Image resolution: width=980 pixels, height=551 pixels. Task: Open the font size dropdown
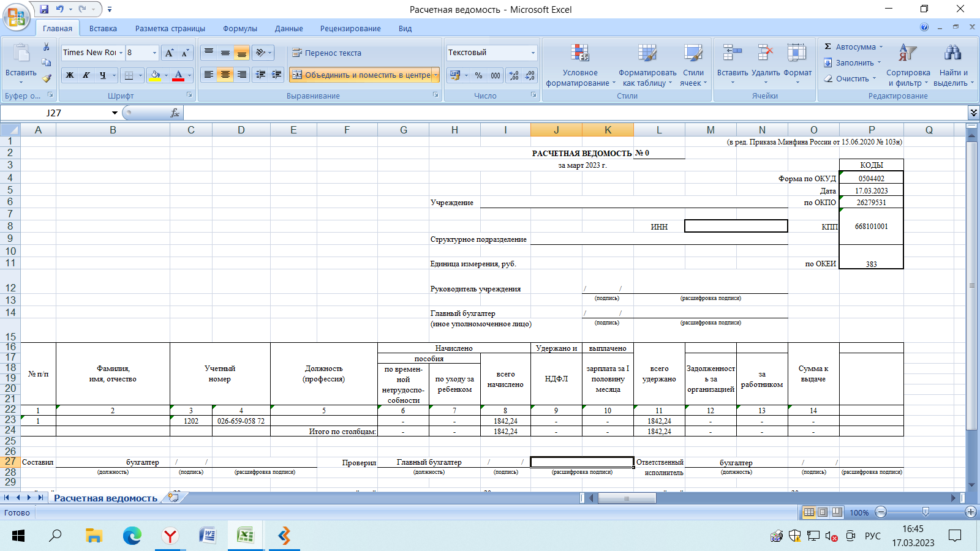(x=154, y=53)
